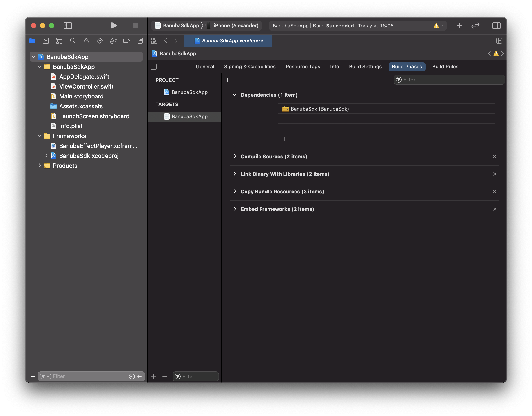The image size is (532, 416).
Task: Switch to the General tab
Action: (x=205, y=67)
